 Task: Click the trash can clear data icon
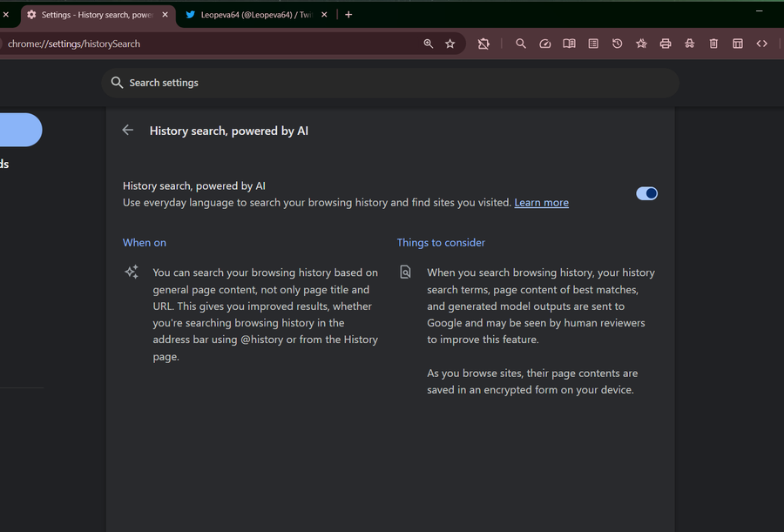click(713, 44)
